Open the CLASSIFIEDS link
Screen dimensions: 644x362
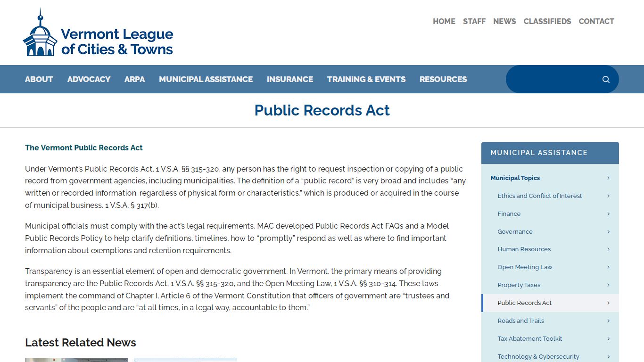pos(547,21)
